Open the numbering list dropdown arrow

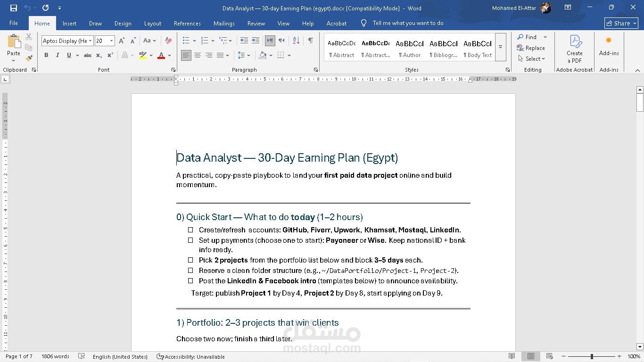pos(213,41)
